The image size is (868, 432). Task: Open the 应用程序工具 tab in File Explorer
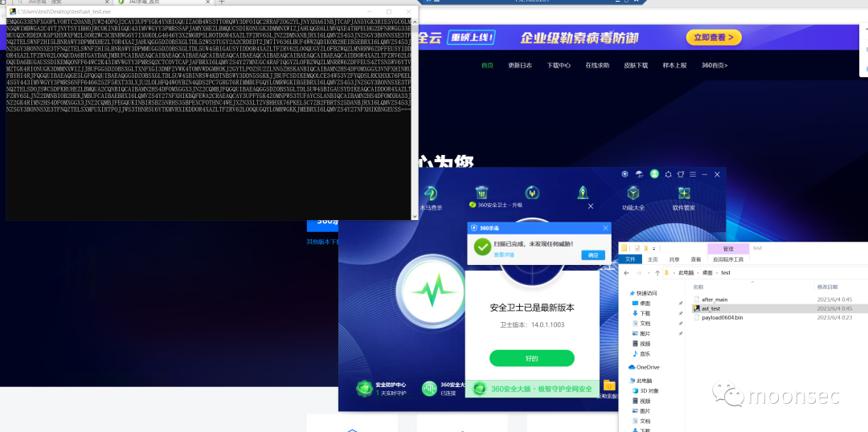tap(728, 259)
